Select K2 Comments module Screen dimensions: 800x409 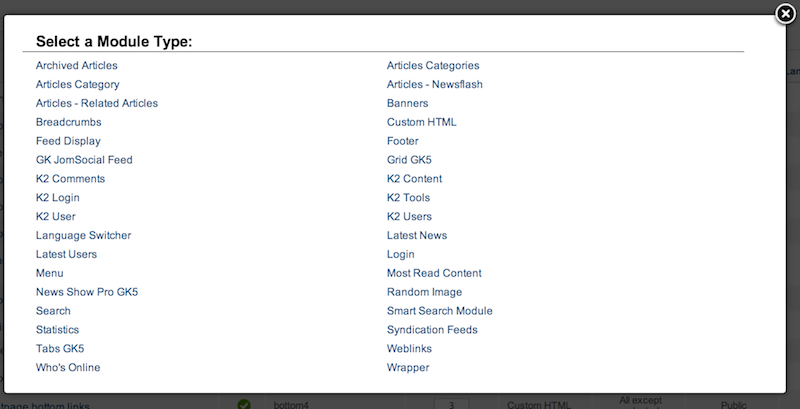pos(70,178)
